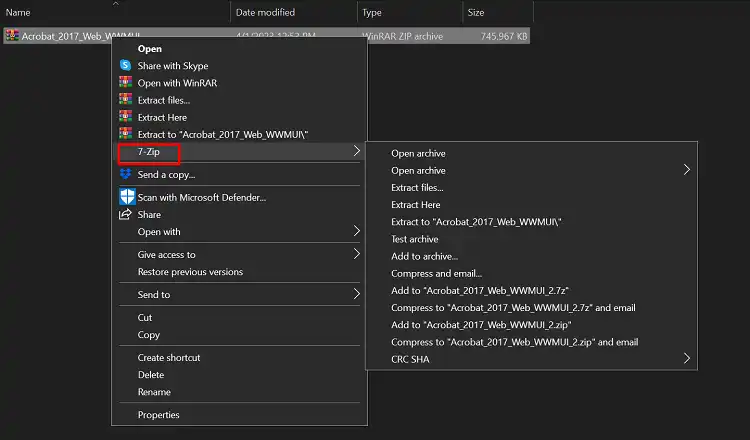Expand the Give access to submenu arrow

point(356,254)
